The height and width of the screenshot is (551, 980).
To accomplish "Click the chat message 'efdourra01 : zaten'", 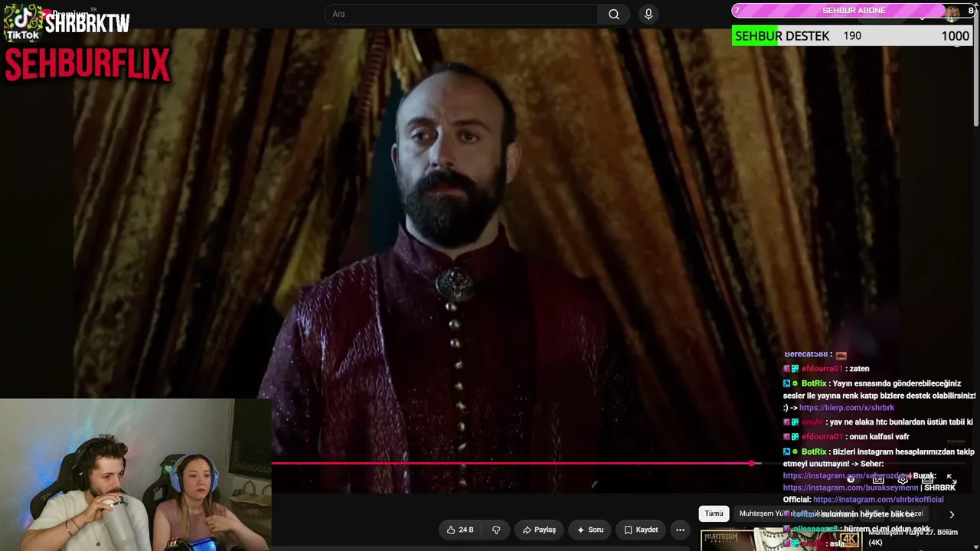I will (826, 368).
